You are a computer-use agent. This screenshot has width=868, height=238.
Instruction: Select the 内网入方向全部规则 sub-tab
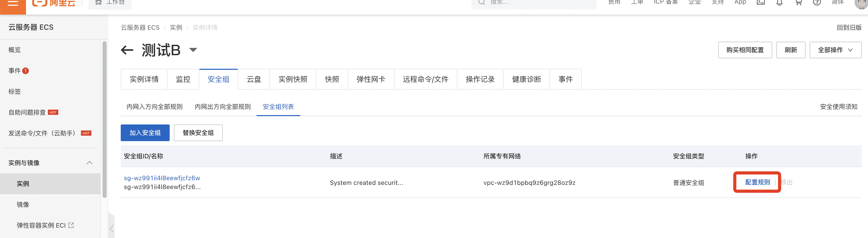[x=154, y=107]
